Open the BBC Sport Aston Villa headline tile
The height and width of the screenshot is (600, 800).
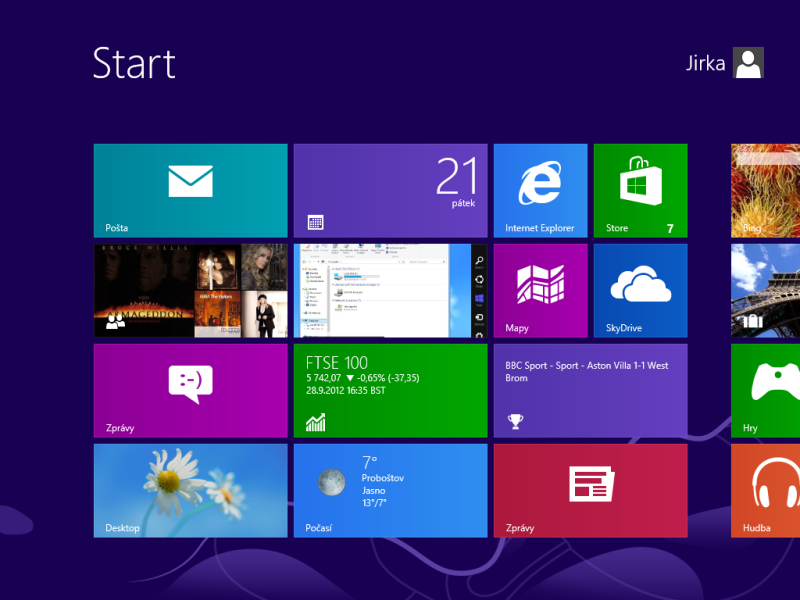[x=590, y=390]
